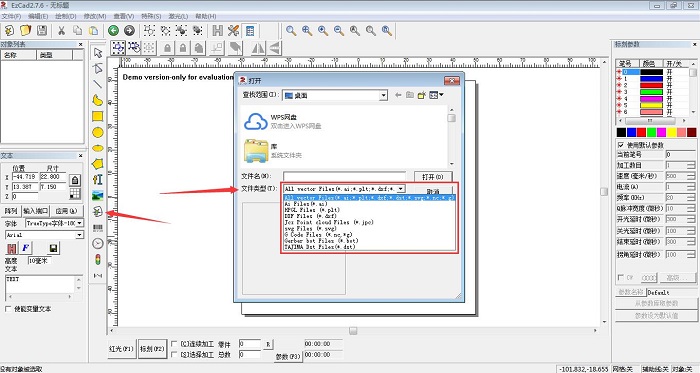Click the green undo arrow icon
Screen dimensions: 700x373
click(x=113, y=30)
